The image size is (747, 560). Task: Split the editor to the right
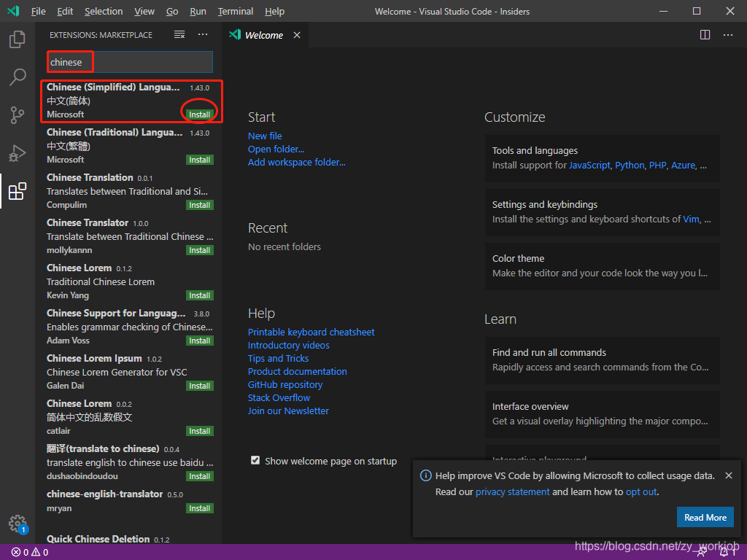[x=705, y=35]
